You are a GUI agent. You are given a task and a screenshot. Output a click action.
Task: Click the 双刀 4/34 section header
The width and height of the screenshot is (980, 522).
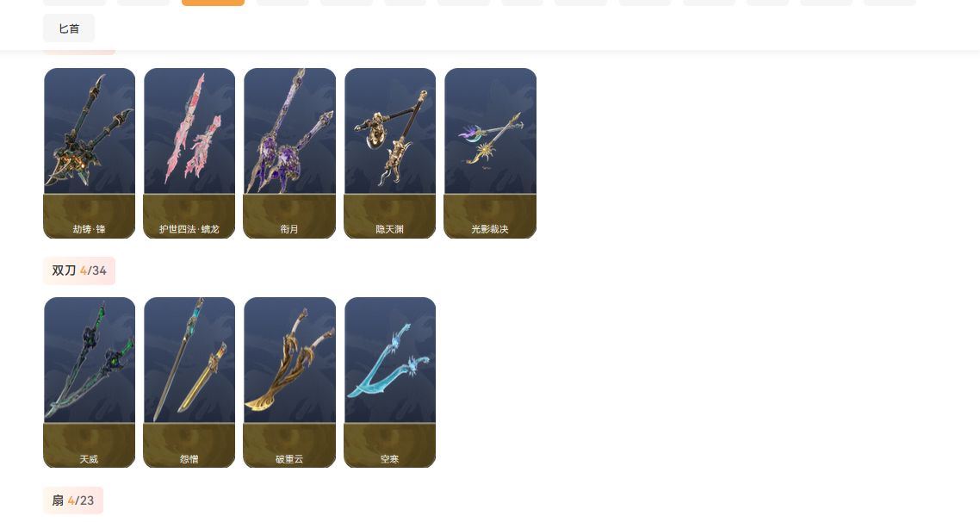tap(79, 270)
